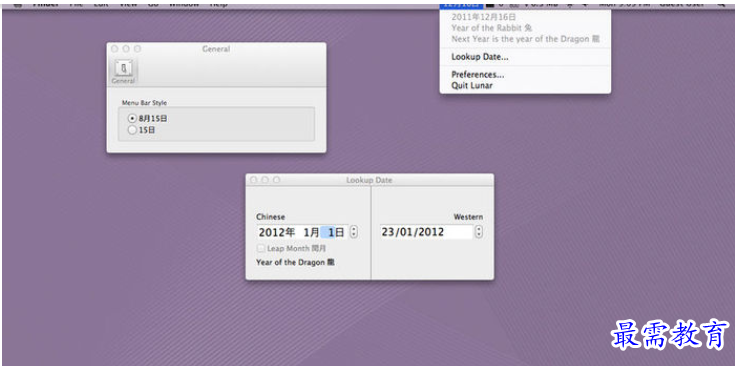Screen dimensions: 735x366
Task: Select the 1月 month segment
Action: 311,232
